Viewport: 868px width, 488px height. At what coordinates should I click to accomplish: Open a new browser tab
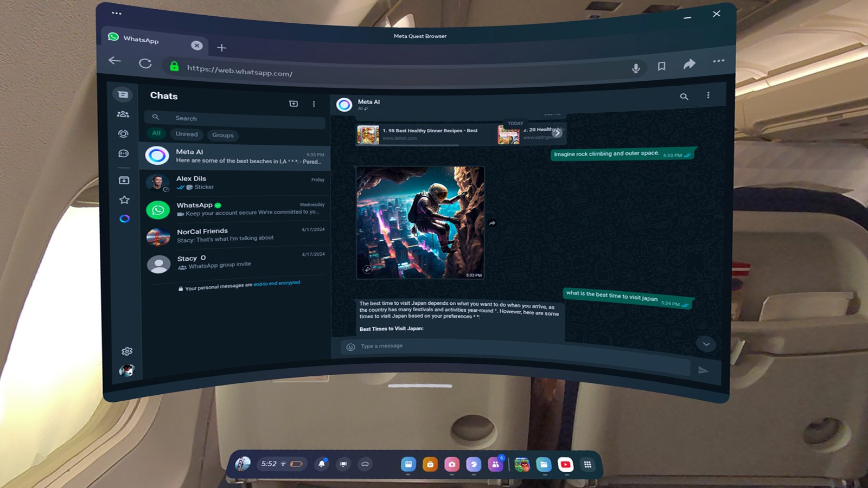(x=221, y=48)
